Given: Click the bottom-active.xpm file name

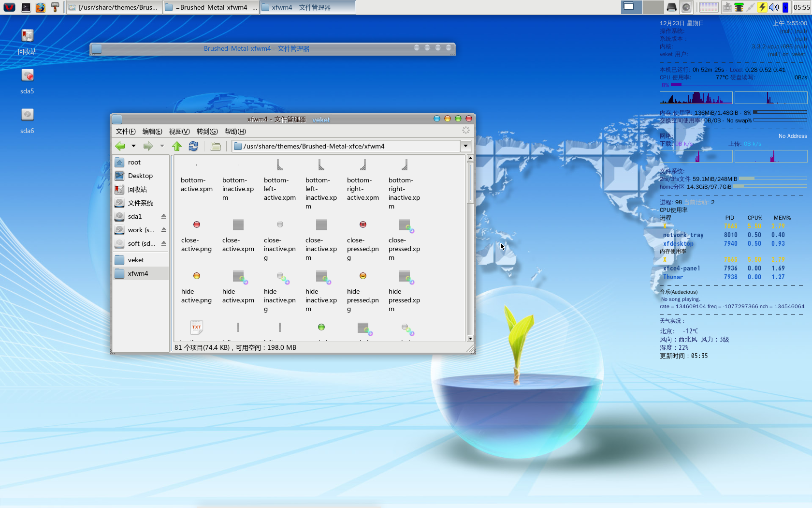Looking at the screenshot, I should 197,184.
